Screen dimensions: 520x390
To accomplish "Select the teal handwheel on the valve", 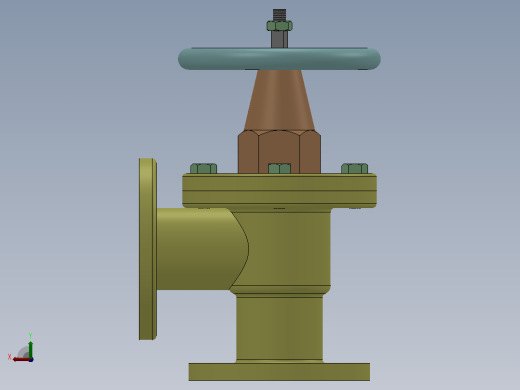I will coord(279,59).
